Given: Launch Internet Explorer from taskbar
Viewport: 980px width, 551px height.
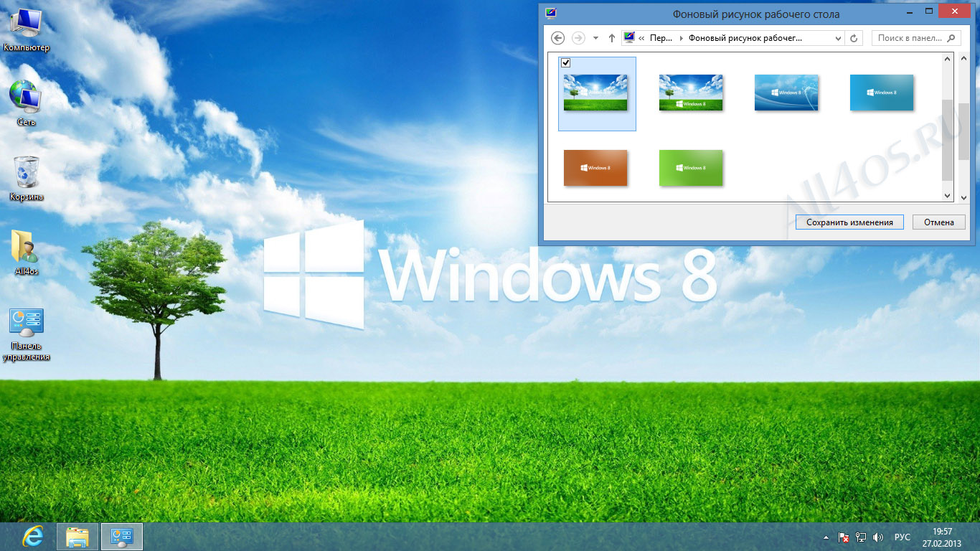Looking at the screenshot, I should 33,537.
